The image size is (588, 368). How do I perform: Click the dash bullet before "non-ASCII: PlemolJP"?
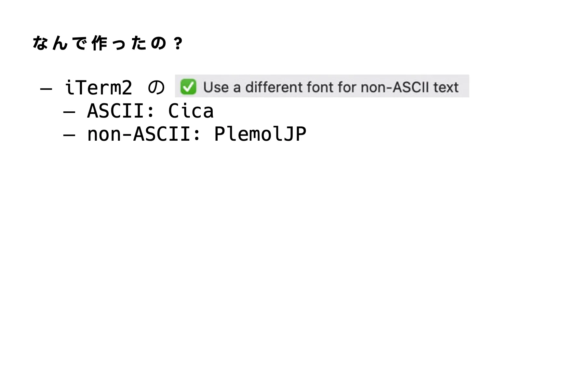click(x=69, y=135)
